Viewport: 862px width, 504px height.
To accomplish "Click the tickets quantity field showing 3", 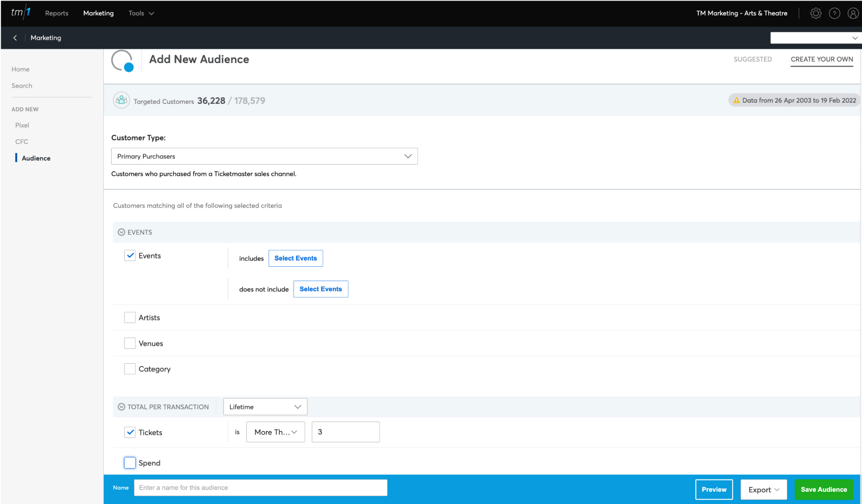I will [x=345, y=432].
